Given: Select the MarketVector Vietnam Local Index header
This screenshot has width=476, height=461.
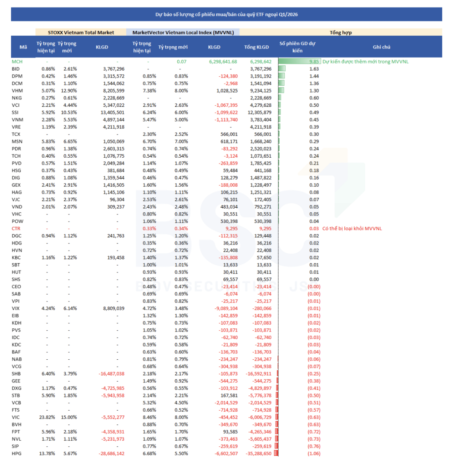Looking at the screenshot, I should tap(183, 33).
